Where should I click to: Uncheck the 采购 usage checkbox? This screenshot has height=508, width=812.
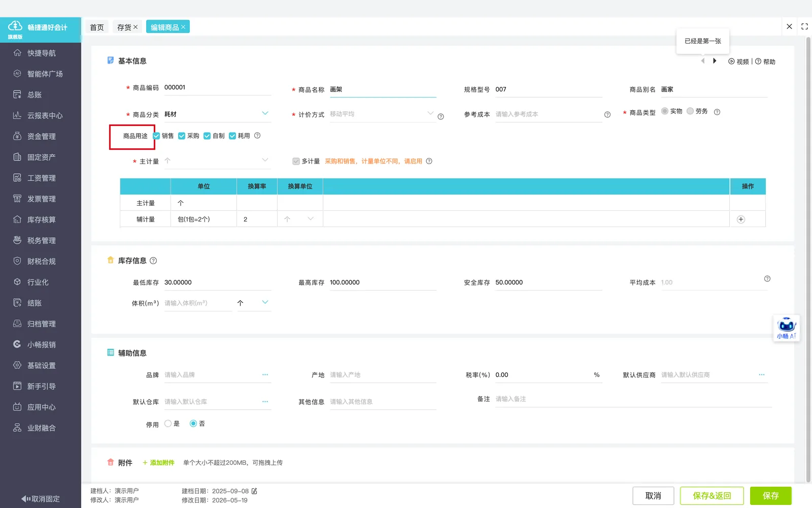(x=182, y=136)
